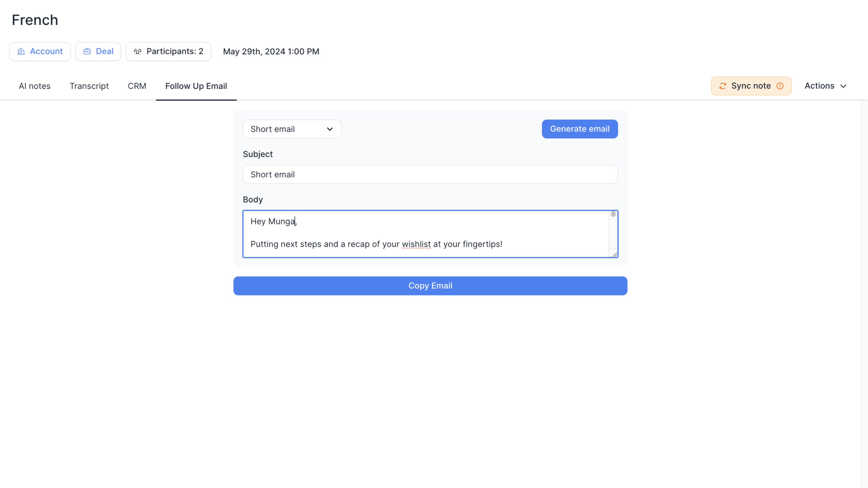
Task: Click the Sync note warning icon
Action: [x=780, y=86]
